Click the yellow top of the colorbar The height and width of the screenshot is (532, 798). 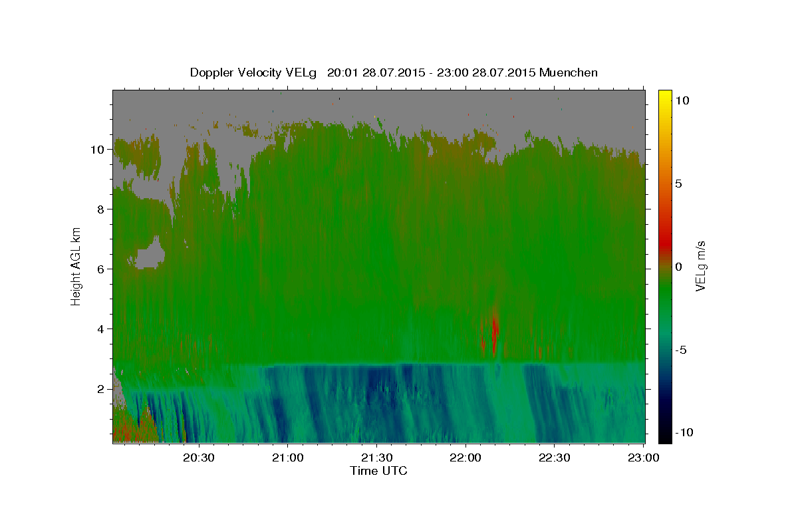[x=664, y=96]
